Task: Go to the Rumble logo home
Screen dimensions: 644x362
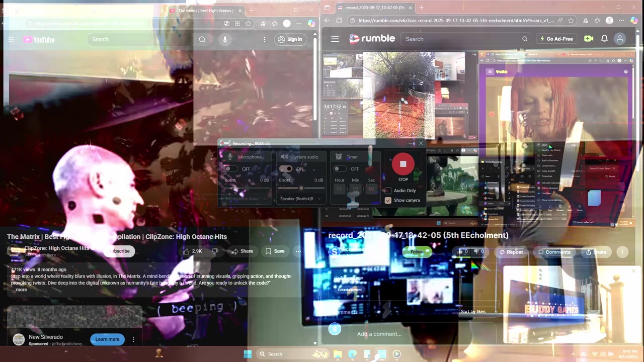Action: [372, 39]
